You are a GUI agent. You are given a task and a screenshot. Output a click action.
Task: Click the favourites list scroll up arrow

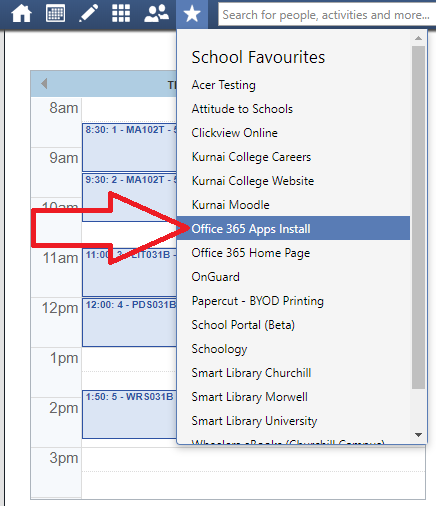pos(418,38)
